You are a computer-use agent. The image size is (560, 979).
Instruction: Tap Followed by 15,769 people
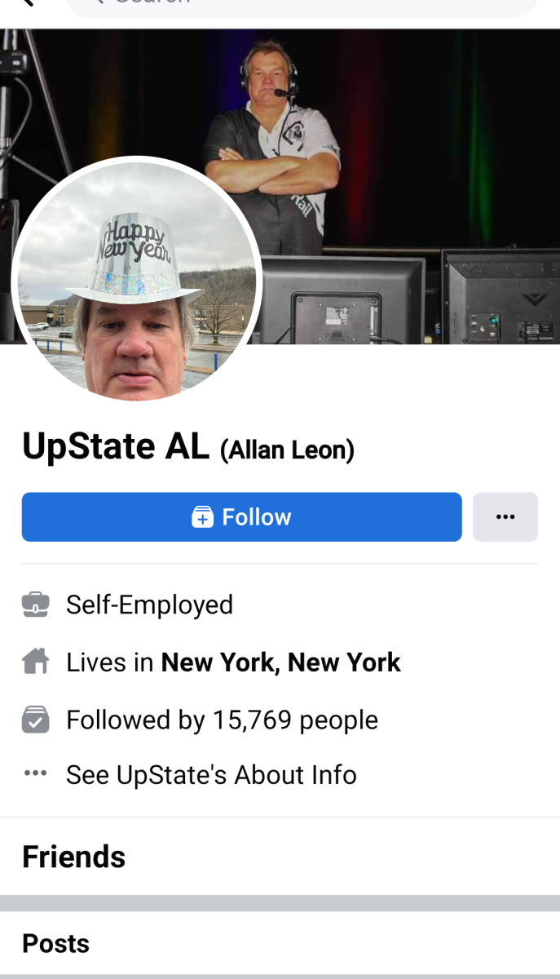[x=222, y=720]
